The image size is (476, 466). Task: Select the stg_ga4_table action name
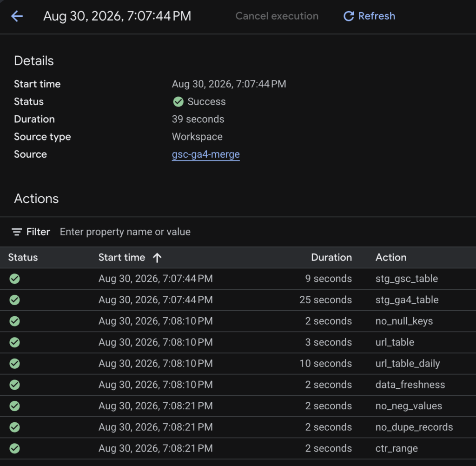(407, 300)
